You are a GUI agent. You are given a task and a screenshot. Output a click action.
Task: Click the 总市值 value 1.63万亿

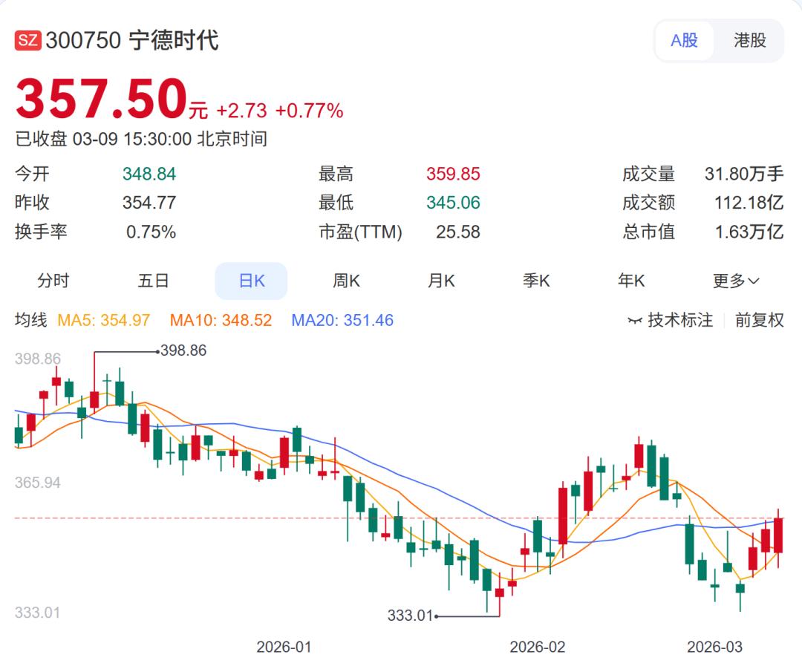pyautogui.click(x=749, y=232)
